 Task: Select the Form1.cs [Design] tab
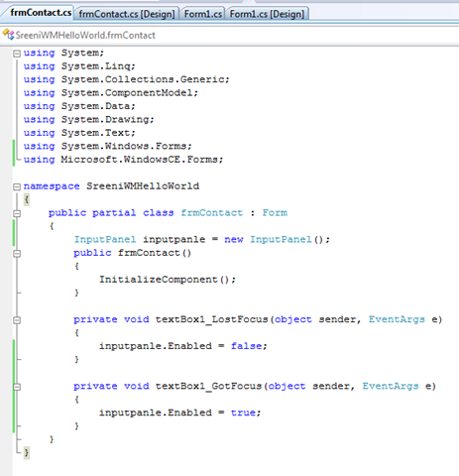click(267, 14)
